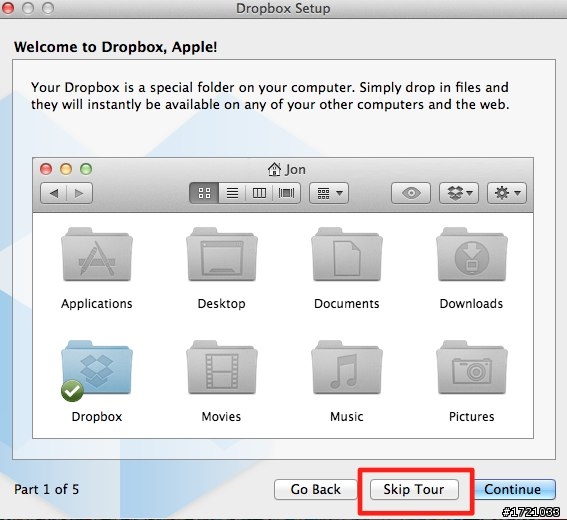567x520 pixels.
Task: Click the Jon home icon in title
Action: point(274,169)
